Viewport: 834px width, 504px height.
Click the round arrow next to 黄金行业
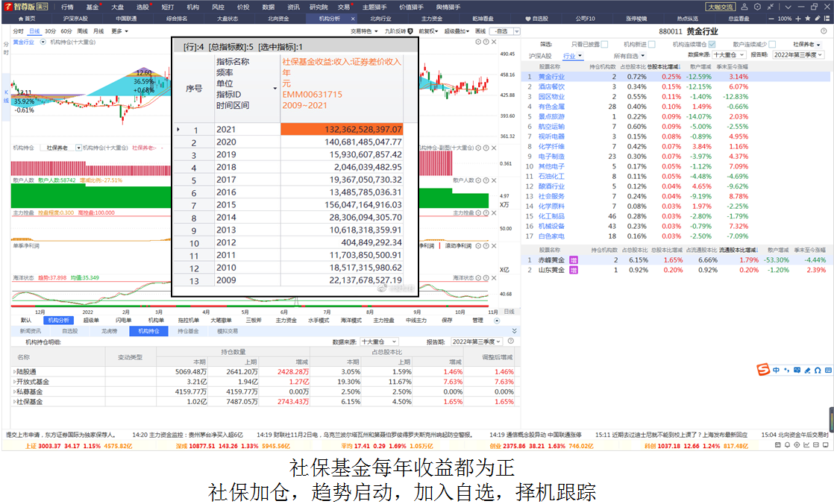[43, 42]
